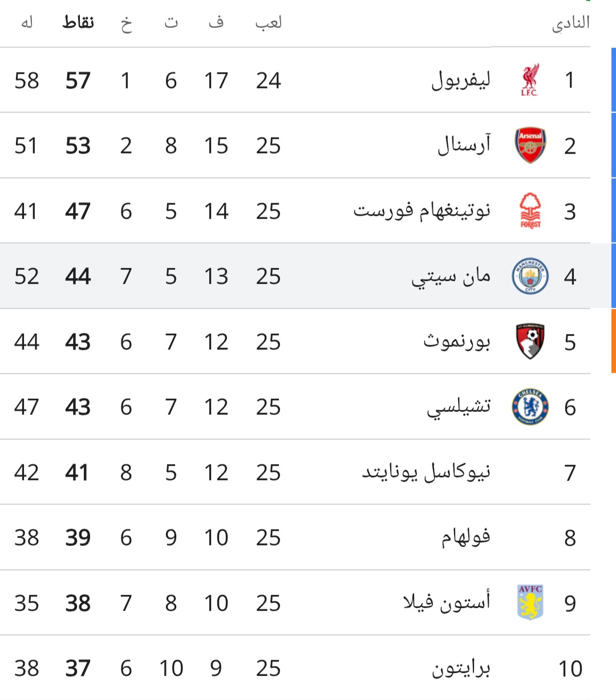
Task: Select the نوتينغهام فورست team name
Action: pos(422,211)
